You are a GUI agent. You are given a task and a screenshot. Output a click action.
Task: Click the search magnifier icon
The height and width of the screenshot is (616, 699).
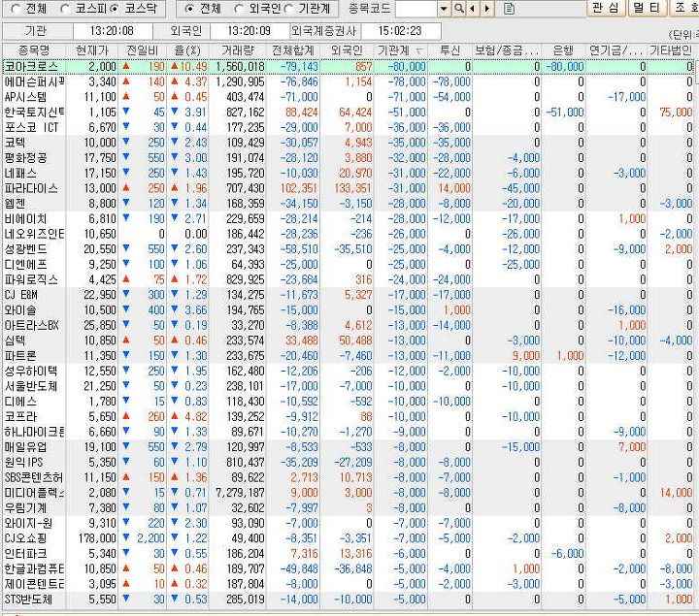[458, 8]
